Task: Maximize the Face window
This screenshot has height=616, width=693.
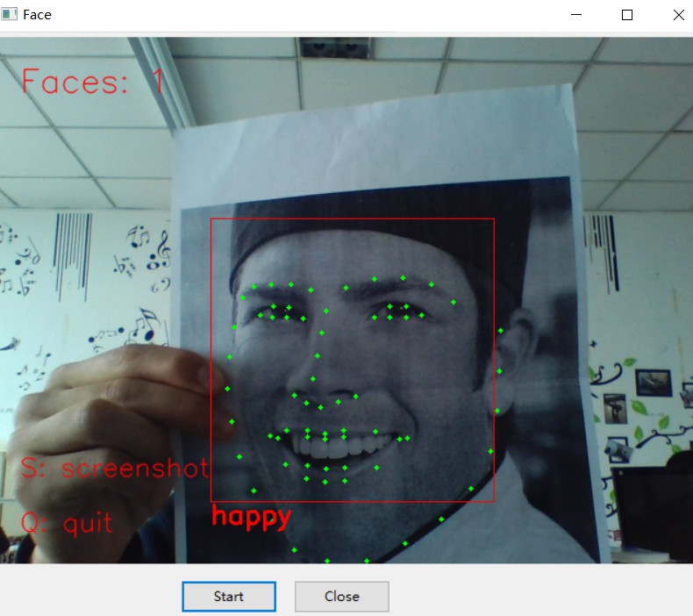Action: pos(627,15)
